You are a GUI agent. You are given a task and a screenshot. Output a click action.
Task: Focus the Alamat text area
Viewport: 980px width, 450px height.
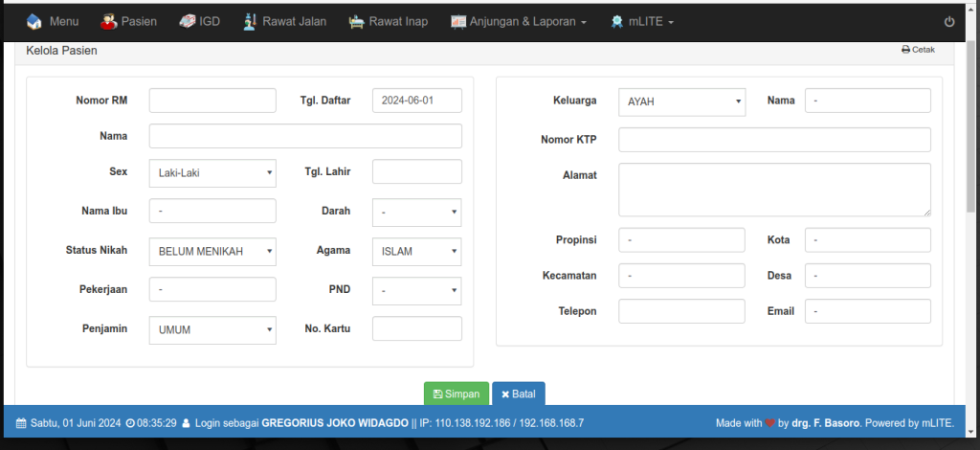click(x=774, y=190)
